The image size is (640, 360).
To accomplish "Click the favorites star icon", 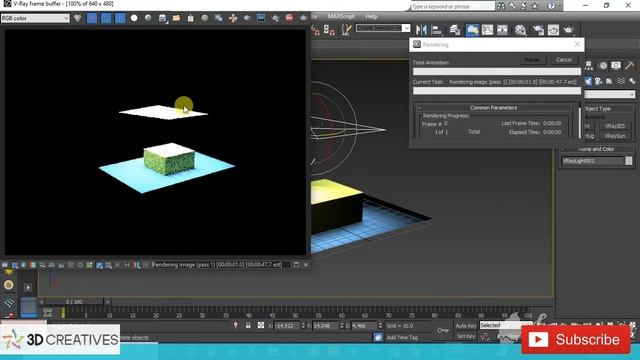I will pyautogui.click(x=535, y=6).
